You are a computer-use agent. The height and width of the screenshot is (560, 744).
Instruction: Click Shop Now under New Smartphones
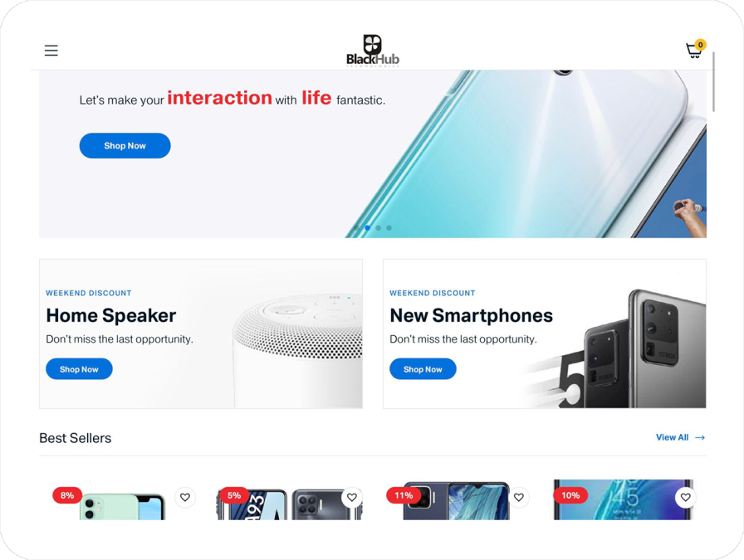pyautogui.click(x=423, y=369)
